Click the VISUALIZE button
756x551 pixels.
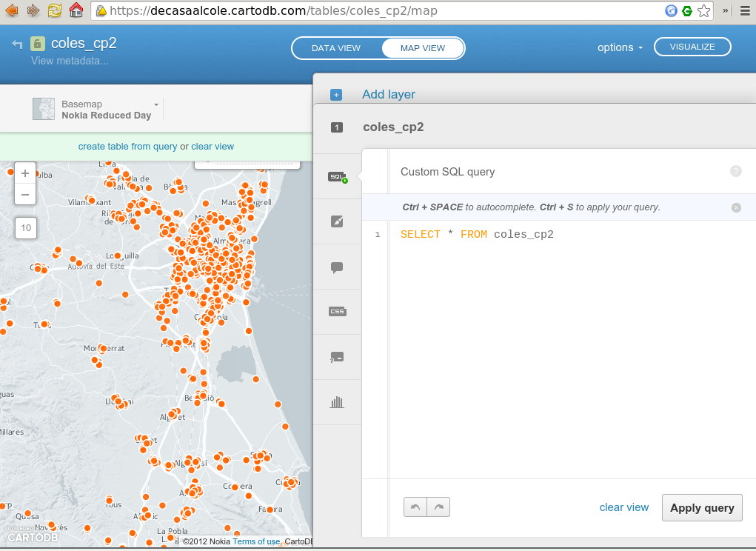(x=692, y=47)
